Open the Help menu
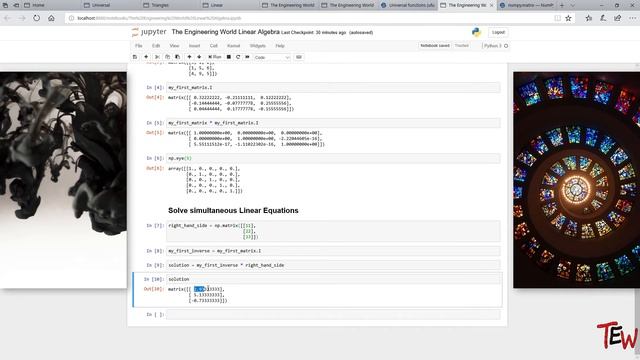The image size is (640, 360). click(x=280, y=46)
